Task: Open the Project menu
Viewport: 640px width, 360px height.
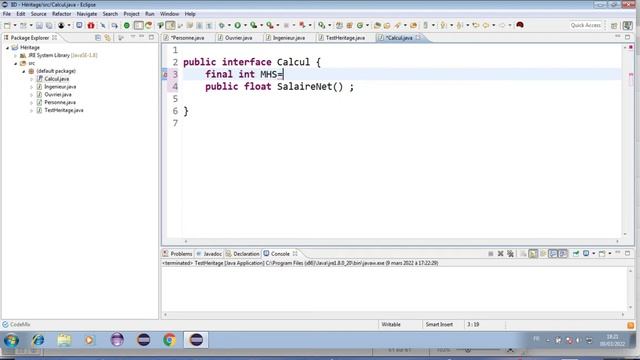Action: coord(131,14)
